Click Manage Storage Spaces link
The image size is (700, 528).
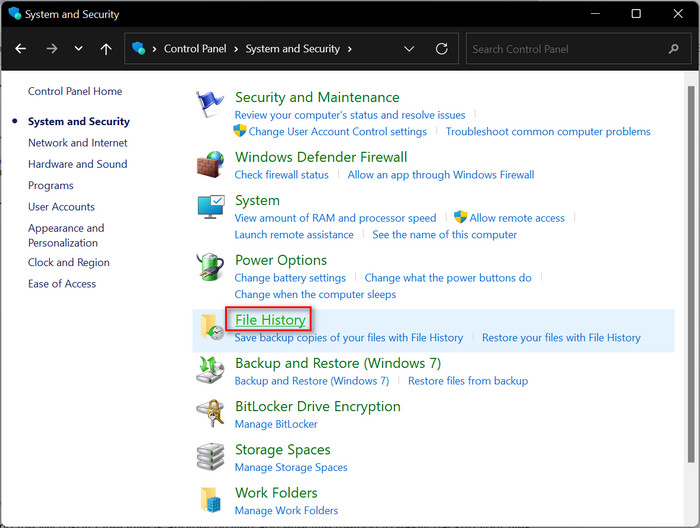[x=291, y=467]
